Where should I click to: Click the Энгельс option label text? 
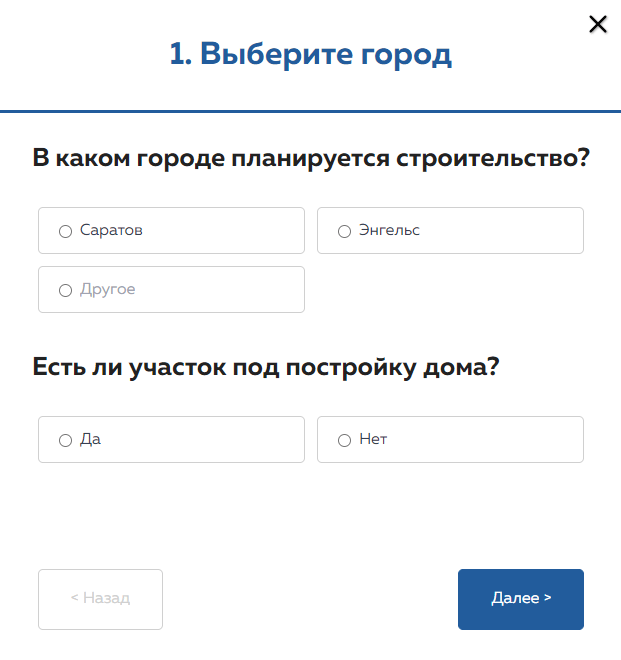pos(389,230)
